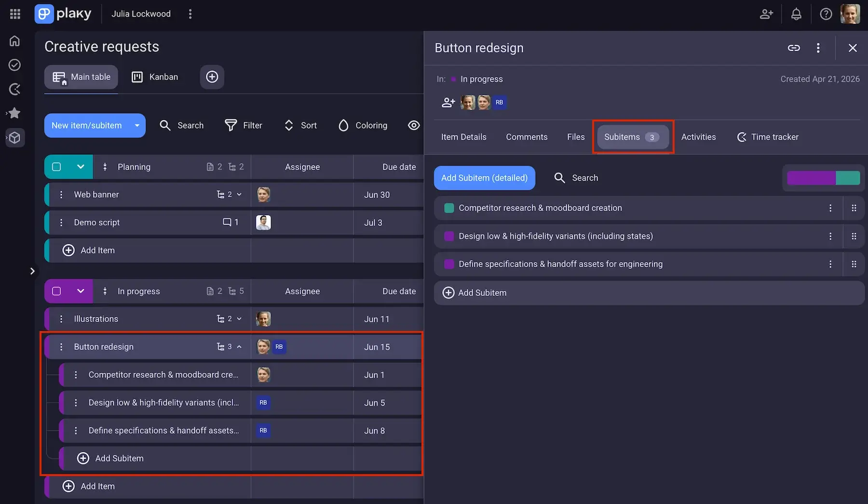The width and height of the screenshot is (868, 504).
Task: Open My tasks checkmark icon in sidebar
Action: 15,65
